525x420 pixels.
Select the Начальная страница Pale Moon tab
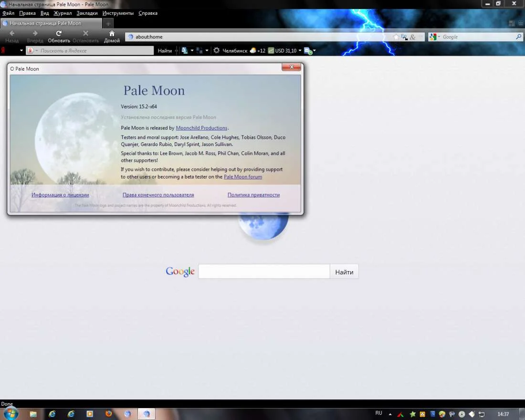pos(51,23)
